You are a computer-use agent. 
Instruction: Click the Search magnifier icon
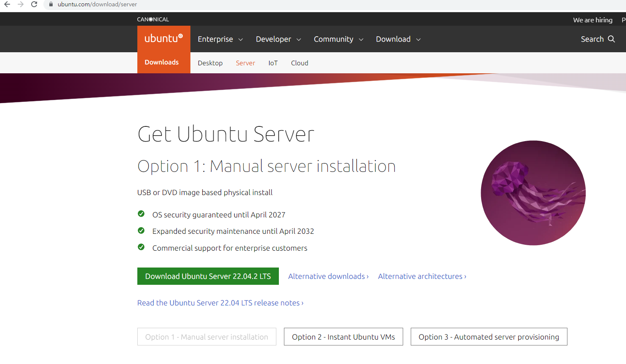[611, 39]
